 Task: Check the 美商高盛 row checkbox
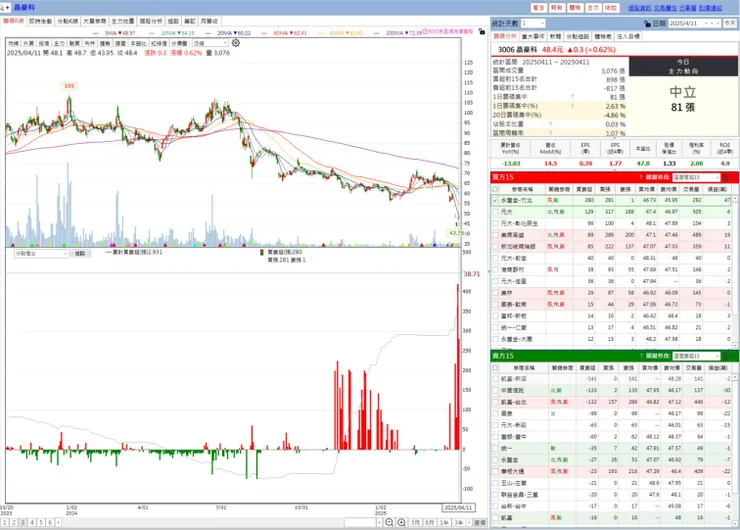click(x=495, y=235)
